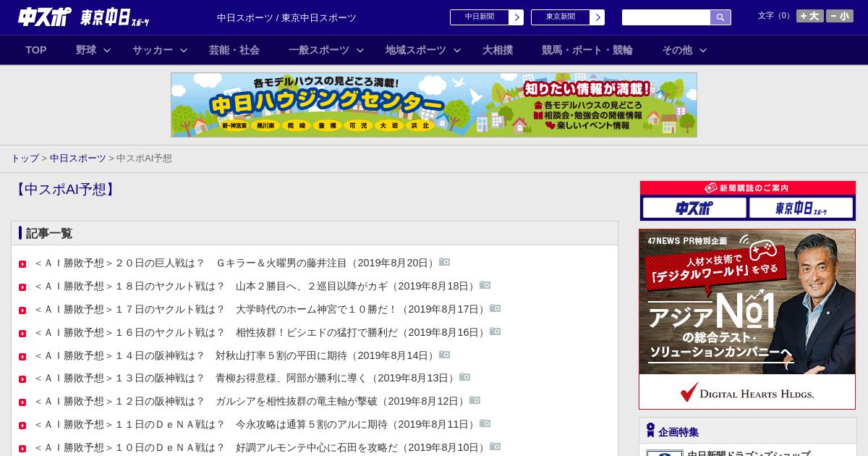868x456 pixels.
Task: Open the 大相撲 menu item
Action: [x=498, y=50]
